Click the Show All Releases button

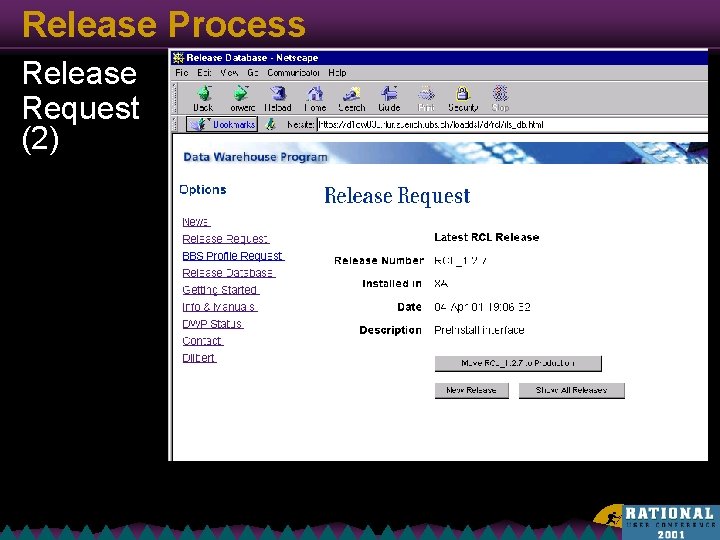(x=572, y=390)
